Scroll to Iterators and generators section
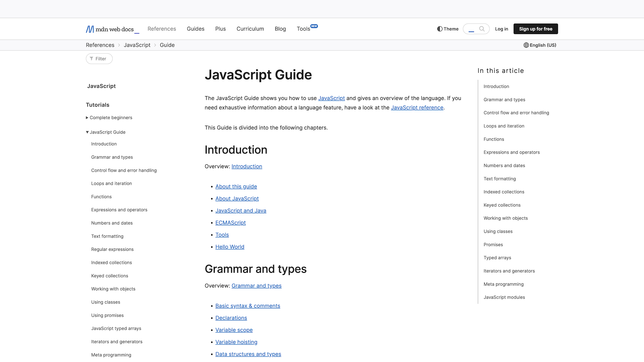The image size is (644, 362). [509, 270]
